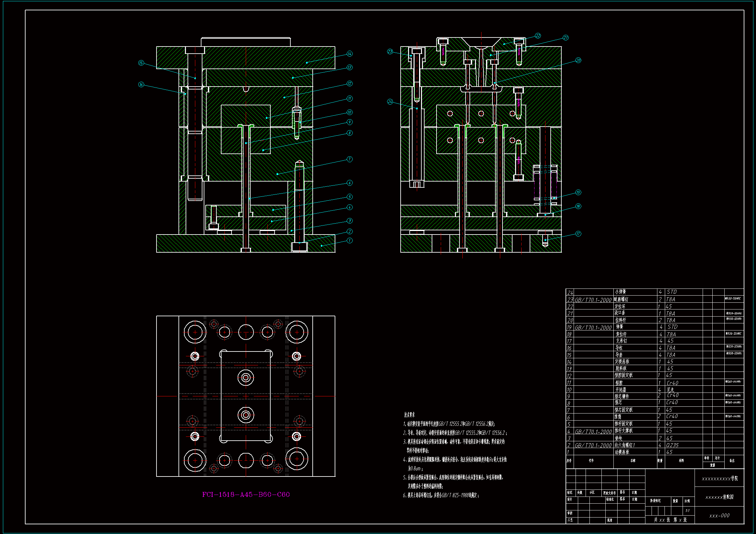Image resolution: width=756 pixels, height=534 pixels.
Task: Click the xxx-000 drawing number in title block
Action: coord(719,516)
